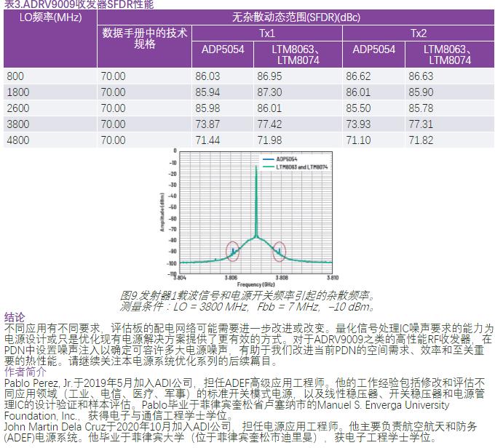
Task: Click the Frequency (GHz) axis label
Action: click(256, 284)
